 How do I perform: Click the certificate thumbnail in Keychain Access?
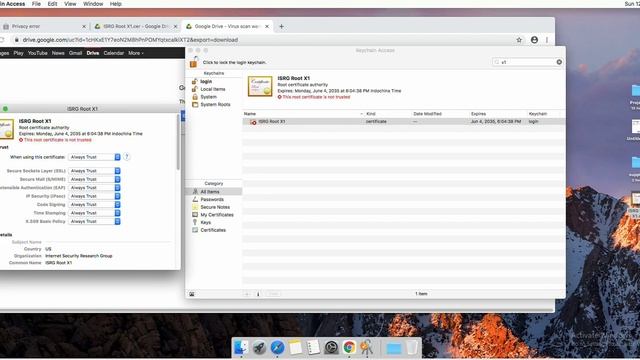[260, 86]
